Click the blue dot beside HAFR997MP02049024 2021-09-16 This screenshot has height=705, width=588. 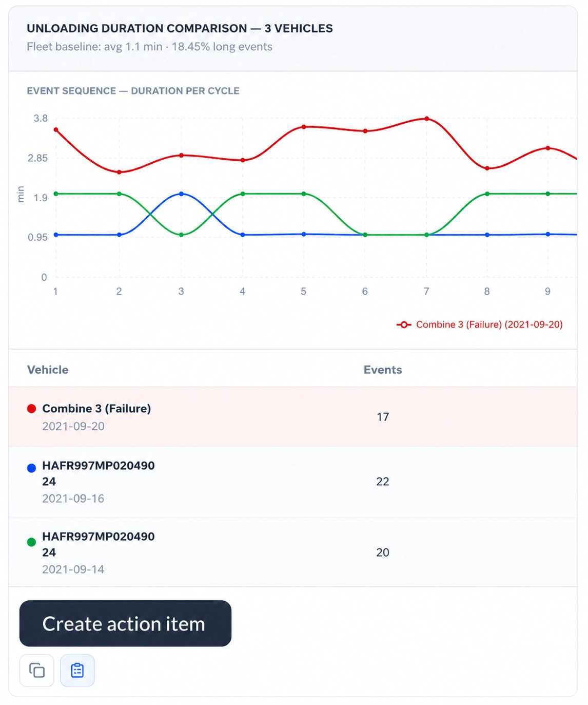tap(31, 468)
